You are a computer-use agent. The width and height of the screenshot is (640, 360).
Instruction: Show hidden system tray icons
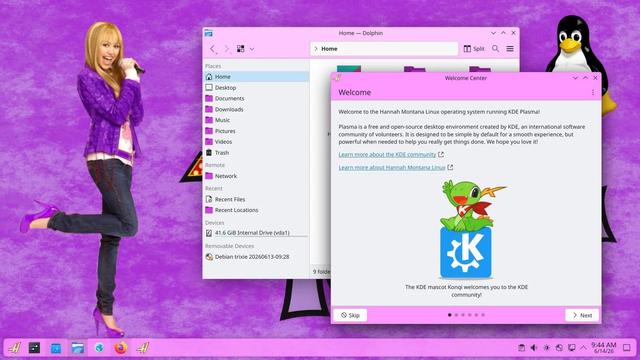point(584,348)
